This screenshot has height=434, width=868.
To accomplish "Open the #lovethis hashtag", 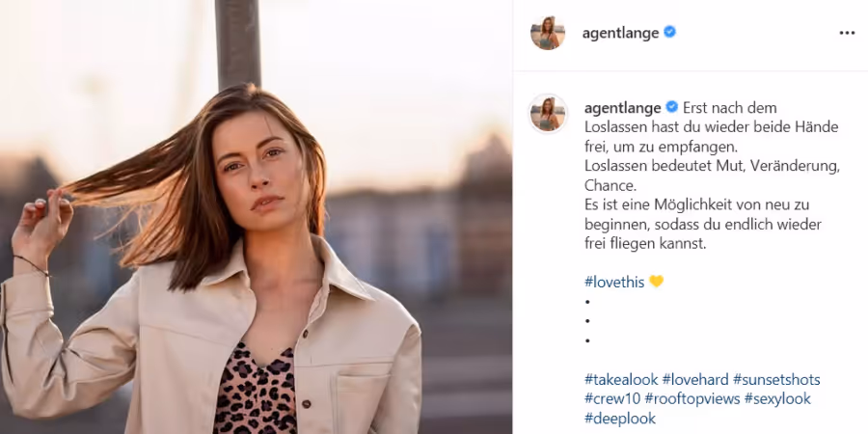I will [x=614, y=283].
